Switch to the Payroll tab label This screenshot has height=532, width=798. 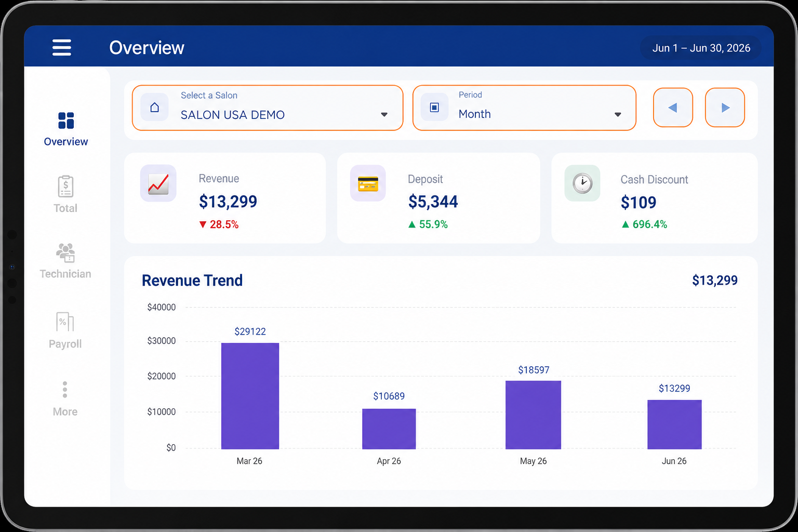(65, 344)
